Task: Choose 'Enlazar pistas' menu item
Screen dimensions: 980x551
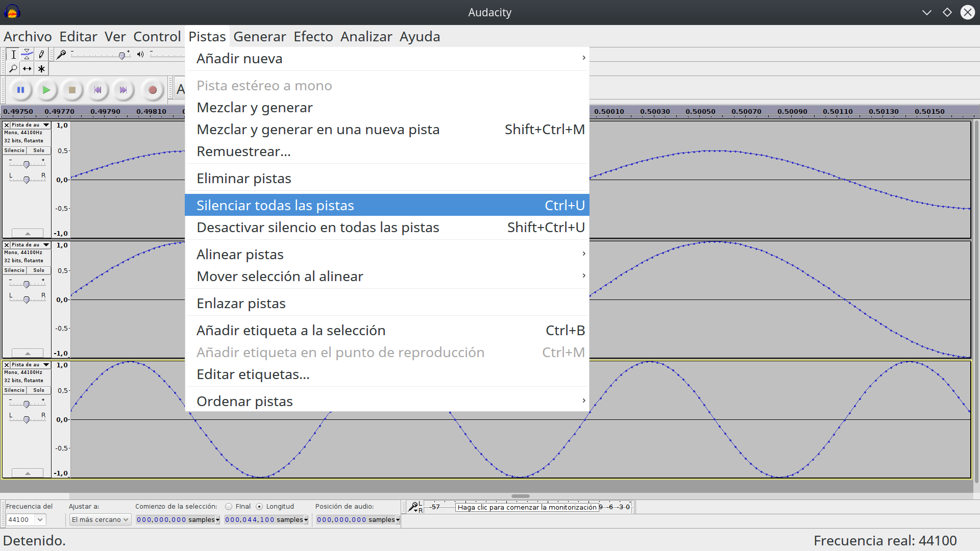Action: (387, 304)
